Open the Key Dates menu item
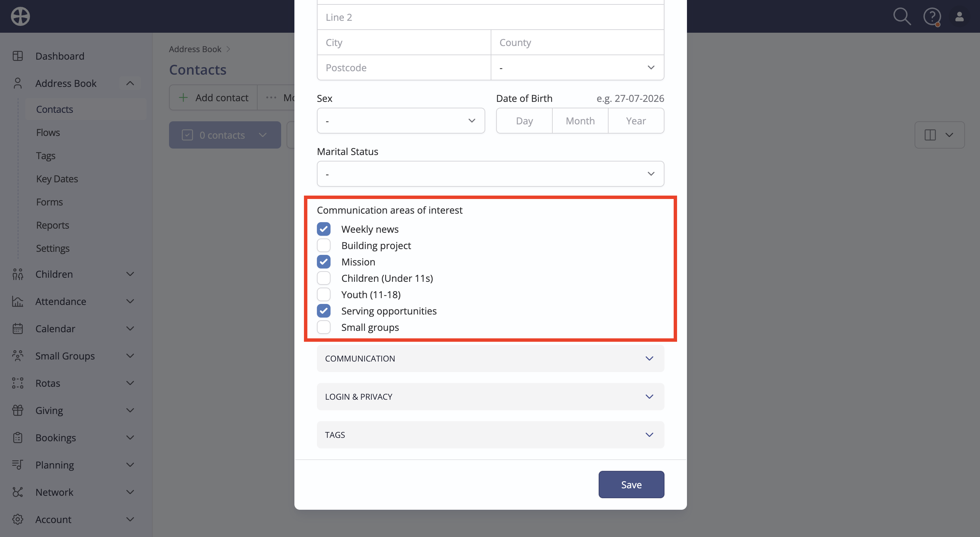 click(57, 178)
